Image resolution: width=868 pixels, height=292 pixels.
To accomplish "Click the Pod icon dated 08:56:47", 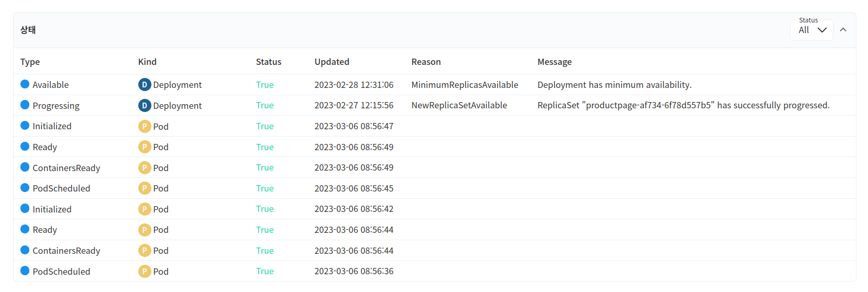I will tap(145, 126).
